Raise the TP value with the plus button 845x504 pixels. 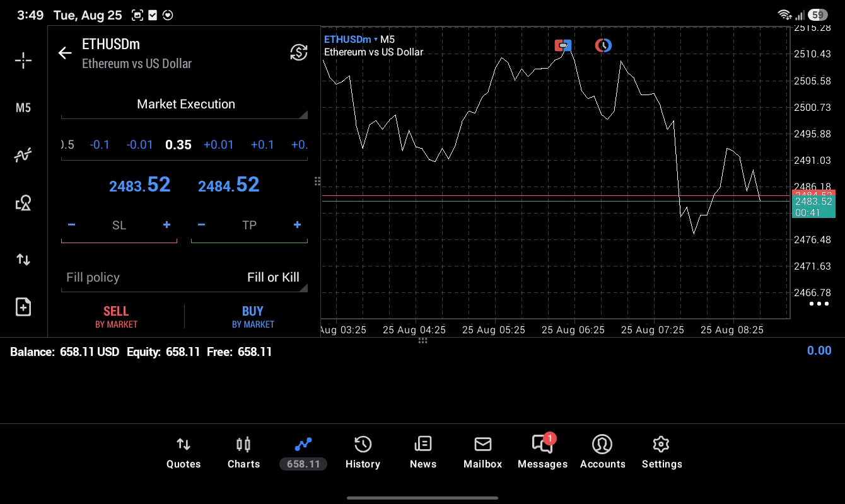(x=297, y=225)
